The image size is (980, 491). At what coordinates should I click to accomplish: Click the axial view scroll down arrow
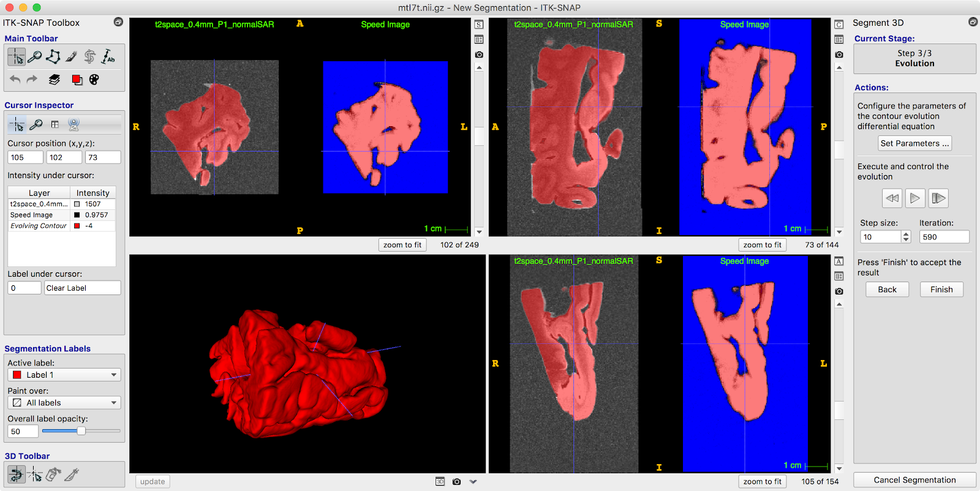[479, 232]
